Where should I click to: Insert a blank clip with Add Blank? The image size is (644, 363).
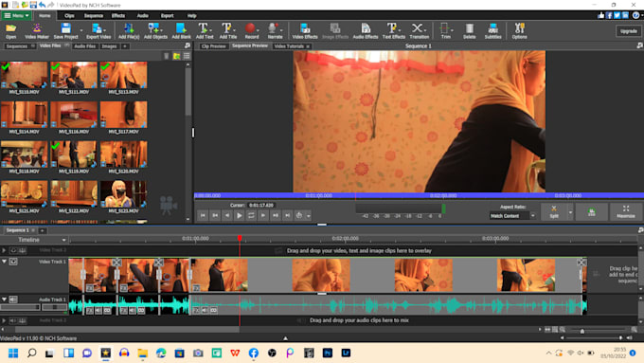tap(181, 31)
